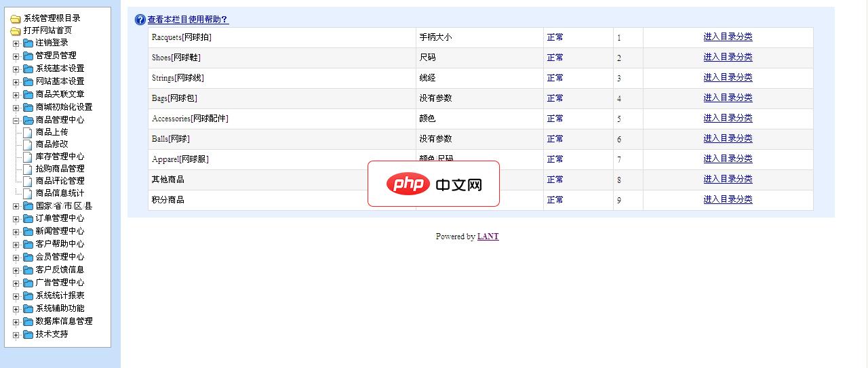Open 商品评论管理 from the tree
Screen dimensions: 868x368
(x=60, y=181)
